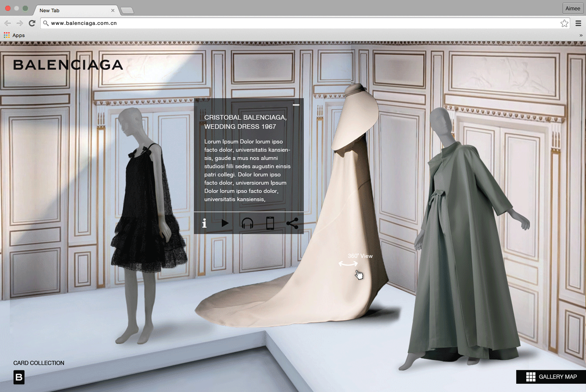Bookmark this page with the star
Viewport: 586px width, 392px height.
click(564, 23)
